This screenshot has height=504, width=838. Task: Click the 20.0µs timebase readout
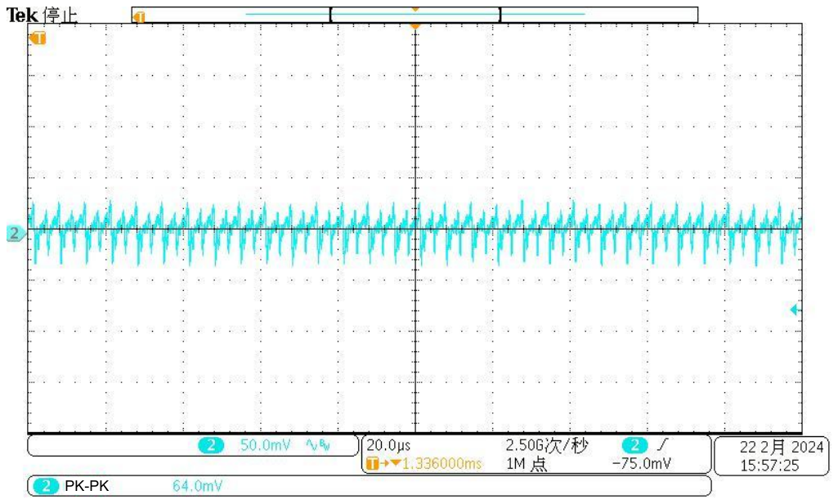388,445
